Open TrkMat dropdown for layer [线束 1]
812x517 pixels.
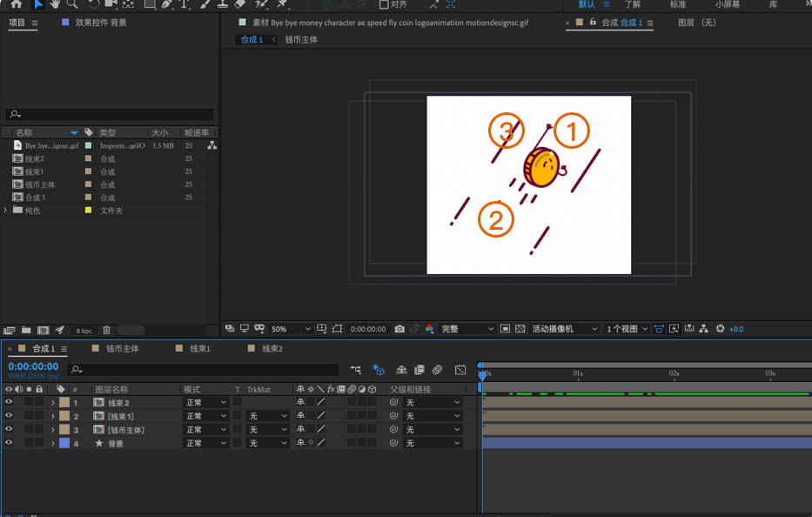point(267,416)
